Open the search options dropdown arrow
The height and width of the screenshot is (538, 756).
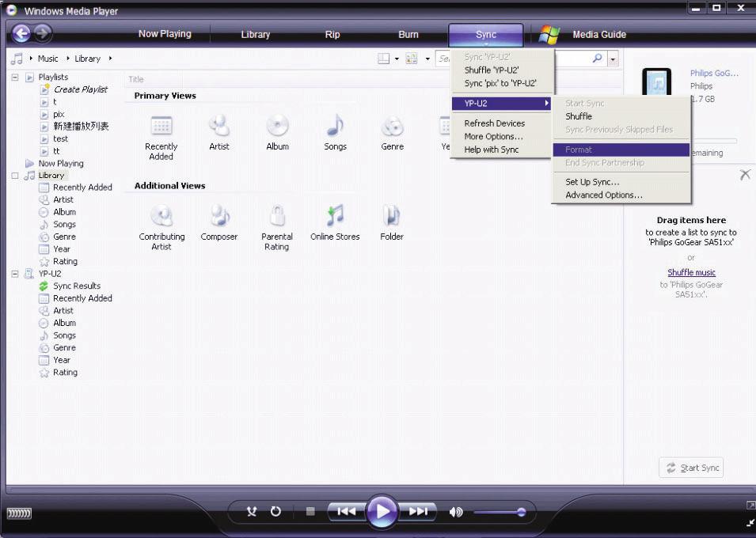613,59
